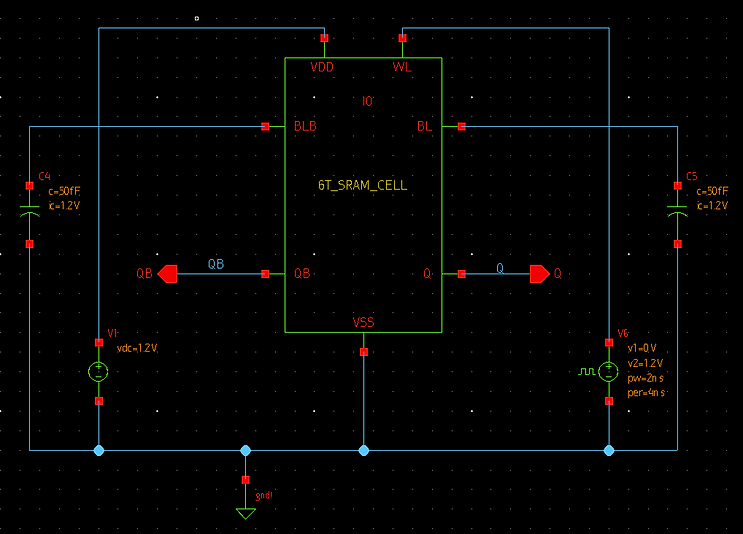Click the I0 instance name

pos(367,101)
